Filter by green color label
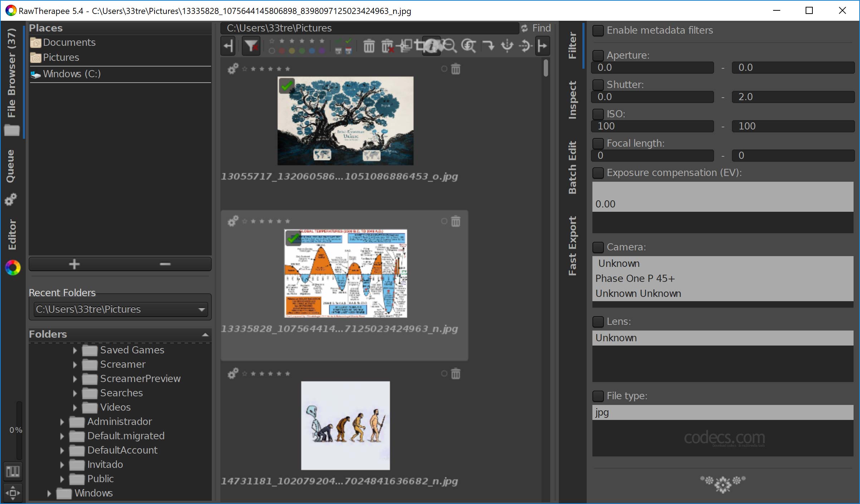860x504 pixels. tap(302, 51)
